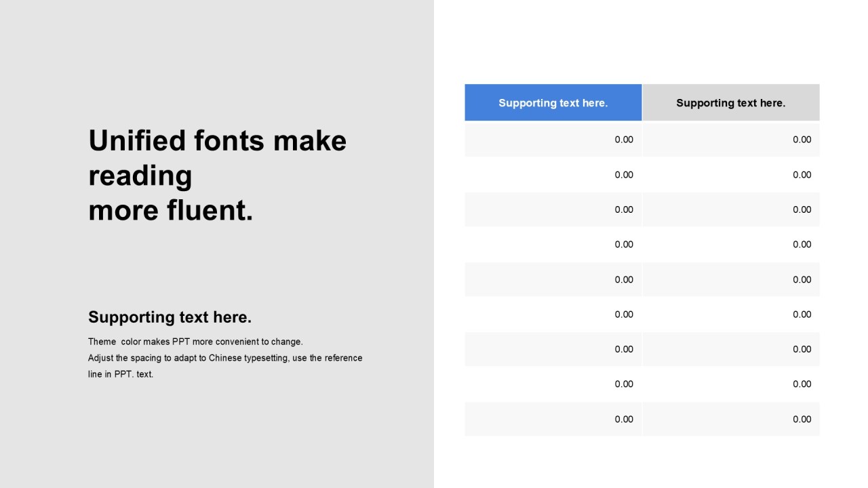Click the third data row cell in the left column
The width and height of the screenshot is (868, 488).
[553, 209]
